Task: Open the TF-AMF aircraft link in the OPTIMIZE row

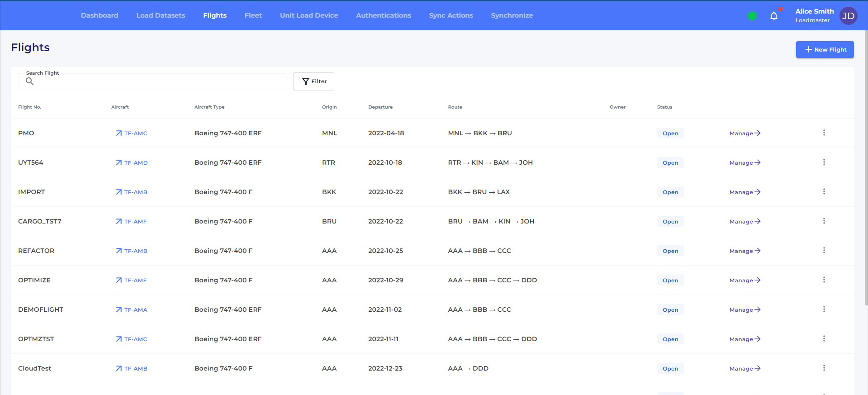Action: [132, 281]
